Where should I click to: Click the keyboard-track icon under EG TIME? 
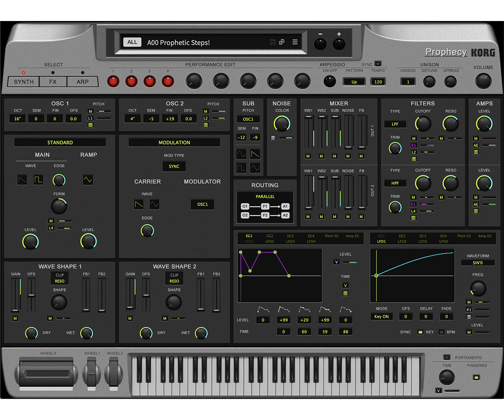coord(346,293)
